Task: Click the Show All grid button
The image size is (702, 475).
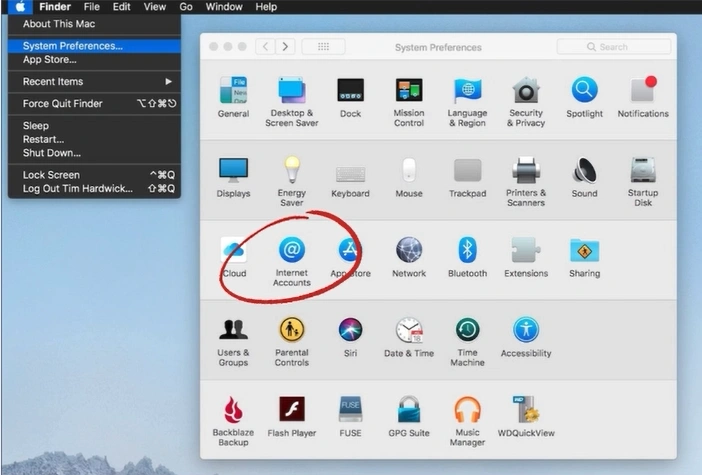Action: pyautogui.click(x=323, y=47)
